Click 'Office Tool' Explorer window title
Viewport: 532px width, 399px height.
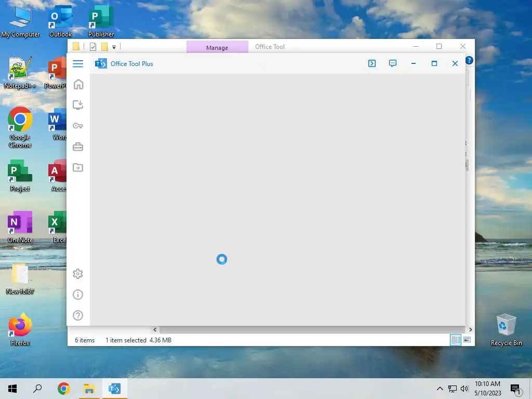pyautogui.click(x=270, y=47)
